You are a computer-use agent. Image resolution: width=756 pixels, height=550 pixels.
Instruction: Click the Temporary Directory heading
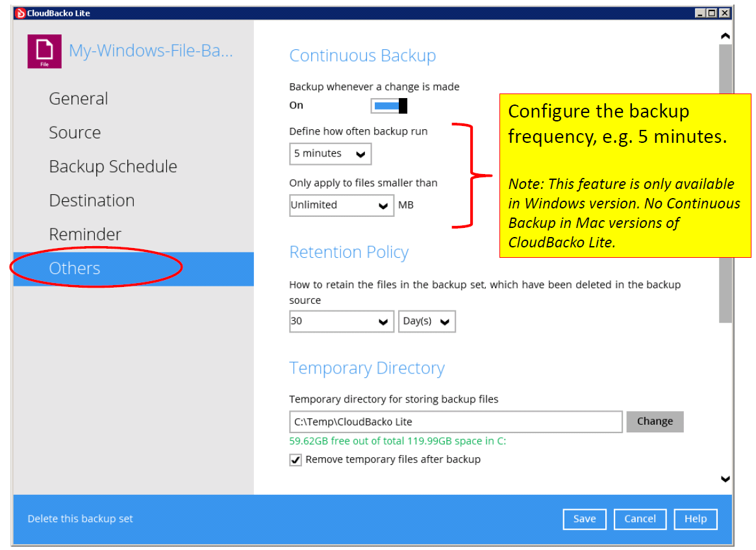point(367,368)
